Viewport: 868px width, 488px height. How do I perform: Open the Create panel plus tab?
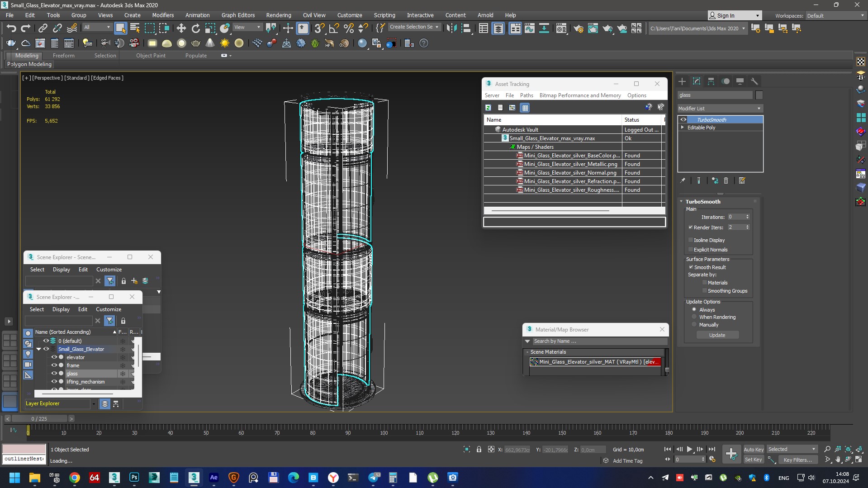point(682,81)
